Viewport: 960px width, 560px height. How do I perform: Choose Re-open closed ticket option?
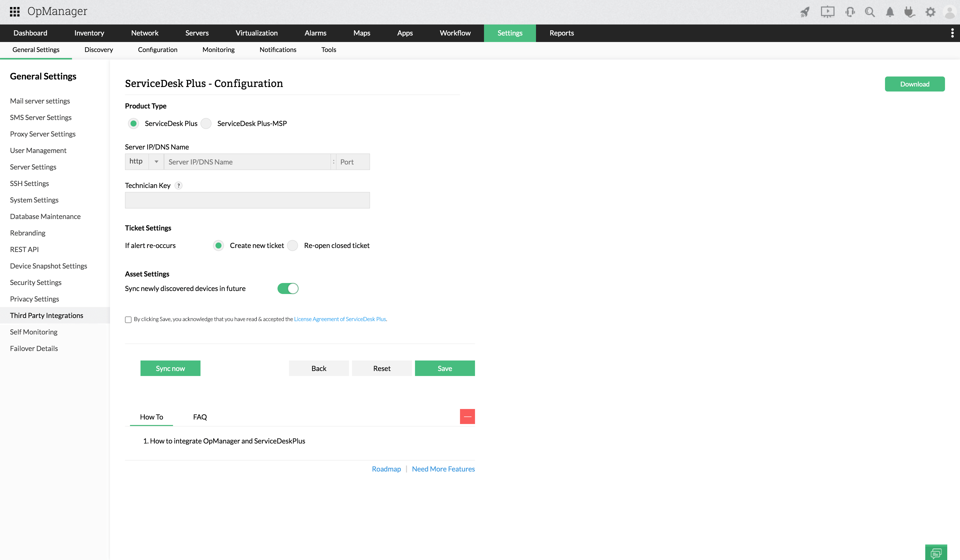292,245
